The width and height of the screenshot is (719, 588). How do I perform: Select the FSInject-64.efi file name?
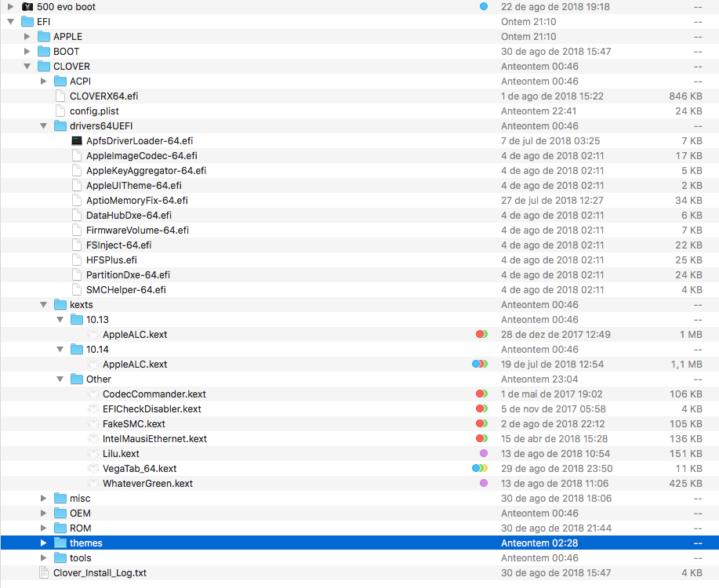(118, 245)
